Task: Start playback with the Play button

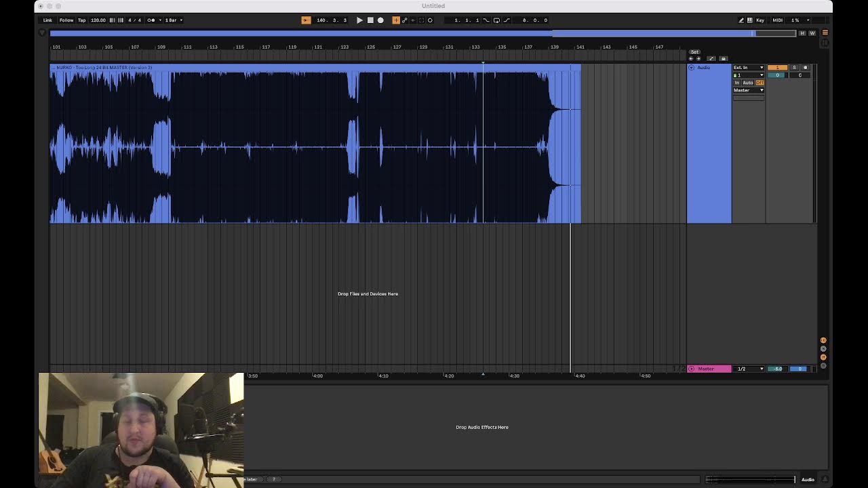Action: pyautogui.click(x=359, y=20)
